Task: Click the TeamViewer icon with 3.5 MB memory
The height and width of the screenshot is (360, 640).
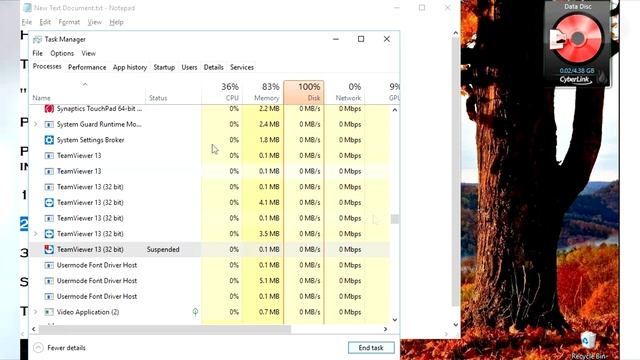Action: [x=49, y=234]
